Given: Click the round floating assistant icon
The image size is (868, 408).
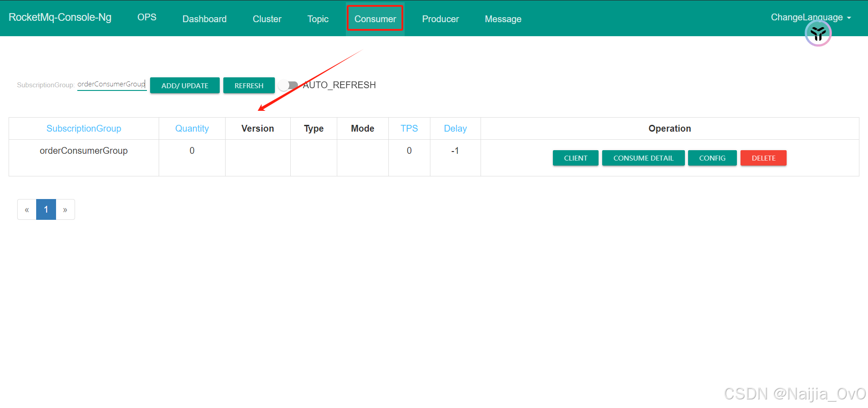Looking at the screenshot, I should click(x=818, y=33).
